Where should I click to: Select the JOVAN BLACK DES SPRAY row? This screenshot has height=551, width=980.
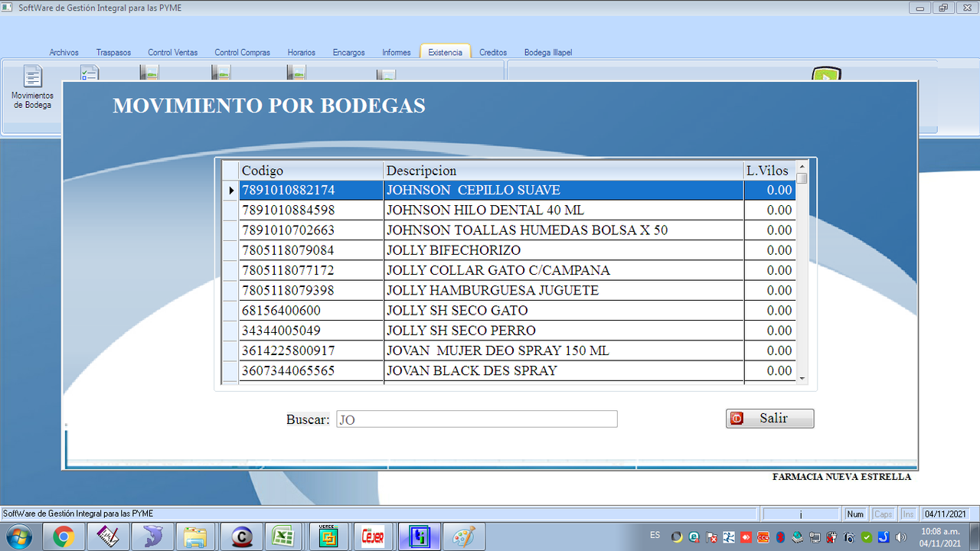click(x=508, y=370)
